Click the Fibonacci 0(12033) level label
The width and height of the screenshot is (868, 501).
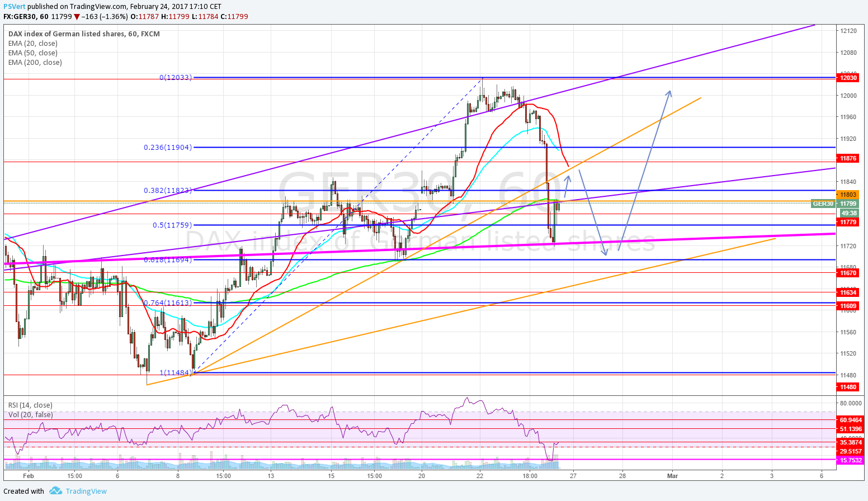click(176, 78)
